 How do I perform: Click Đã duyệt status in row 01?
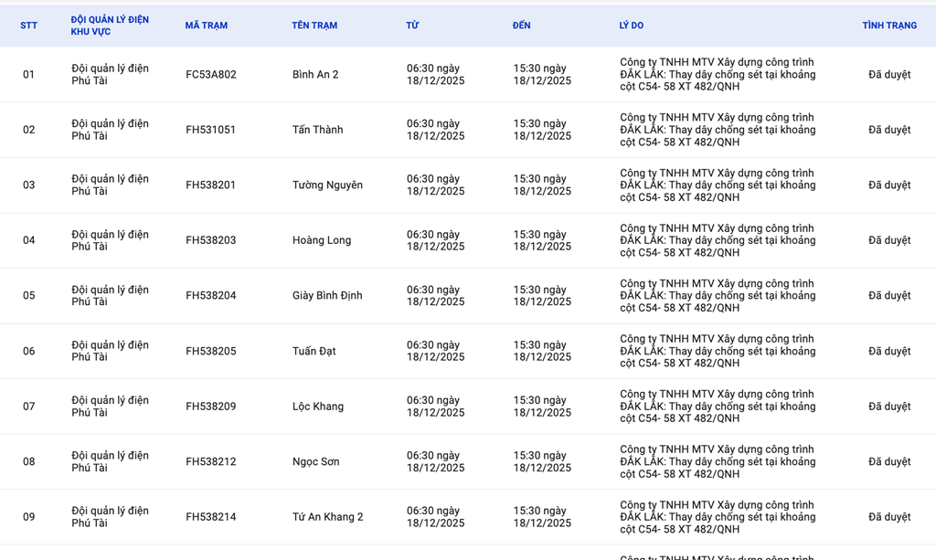(x=888, y=75)
